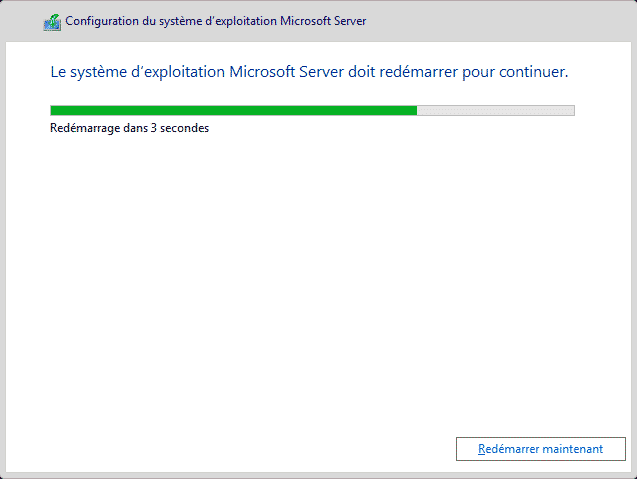637x479 pixels.
Task: Click the word "Redémarrage" below the progress bar
Action: tap(86, 128)
